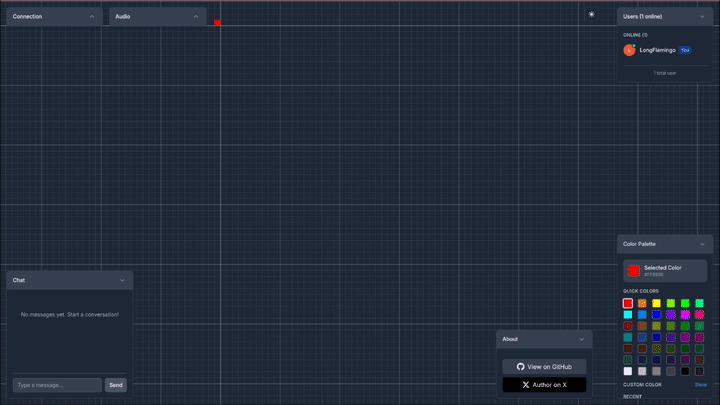
Task: Collapse the Chat panel chevron
Action: [122, 280]
